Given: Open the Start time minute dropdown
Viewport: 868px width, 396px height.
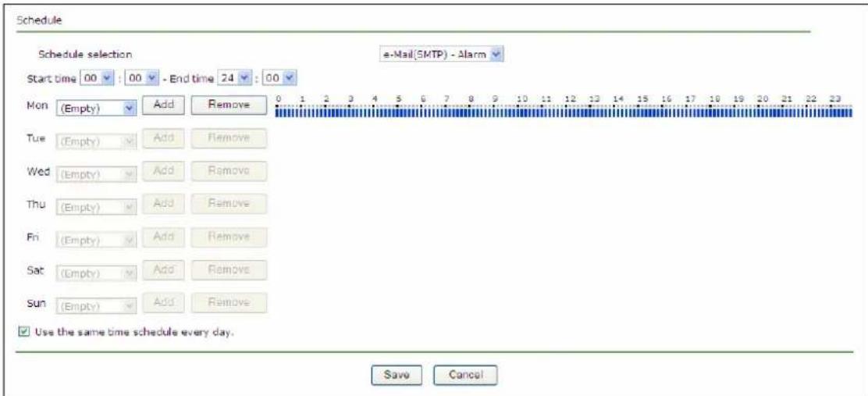Looking at the screenshot, I should pyautogui.click(x=142, y=78).
